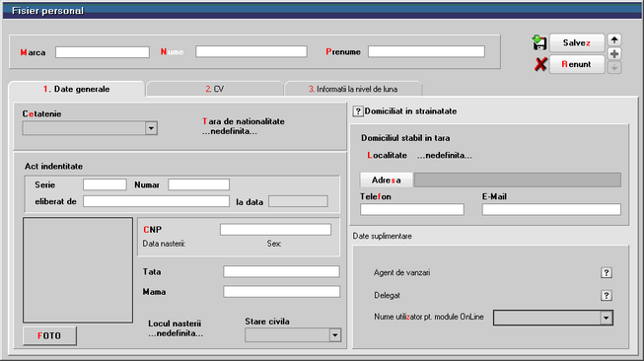Screen dimensions: 644x361
Task: Click the empty photo preview box
Action: click(x=78, y=270)
